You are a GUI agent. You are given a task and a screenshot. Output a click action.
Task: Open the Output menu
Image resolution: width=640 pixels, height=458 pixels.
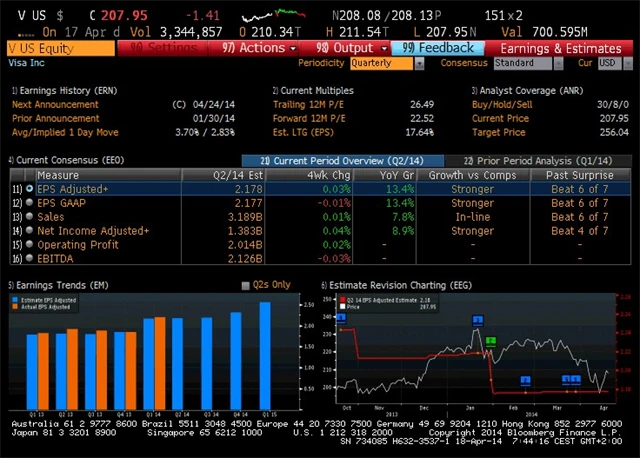click(x=346, y=47)
